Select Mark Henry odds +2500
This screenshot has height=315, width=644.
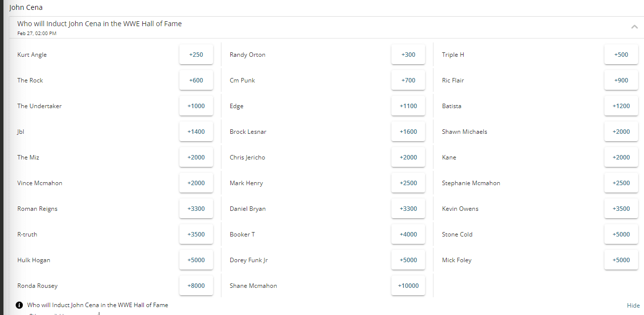click(408, 183)
